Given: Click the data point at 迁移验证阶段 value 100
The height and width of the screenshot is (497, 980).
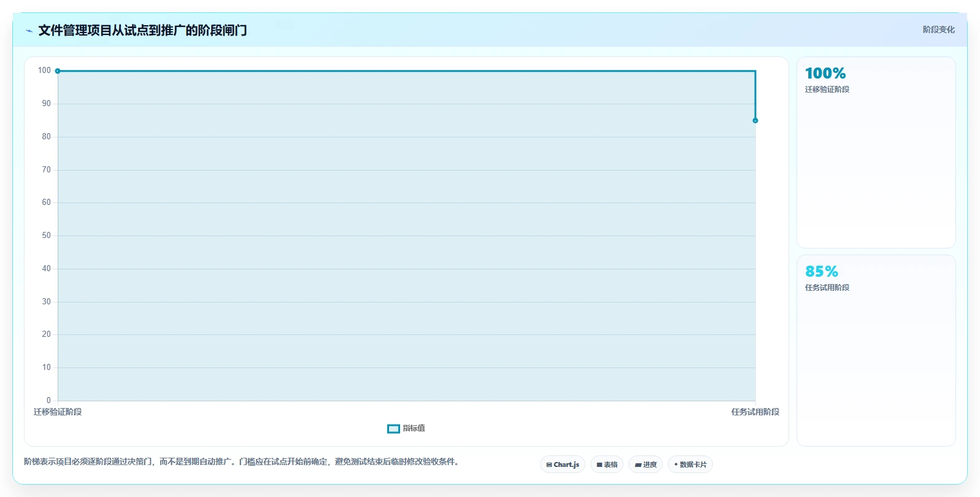Looking at the screenshot, I should click(58, 71).
